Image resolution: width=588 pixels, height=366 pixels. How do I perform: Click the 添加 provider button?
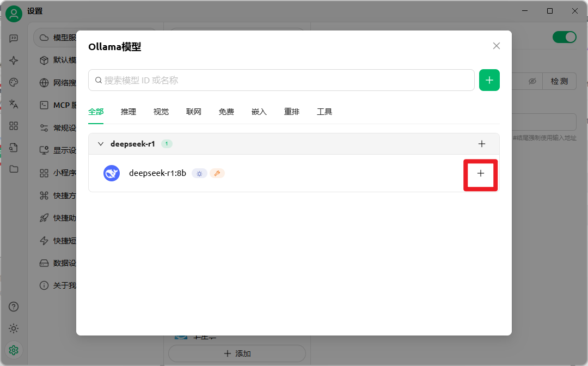[237, 353]
